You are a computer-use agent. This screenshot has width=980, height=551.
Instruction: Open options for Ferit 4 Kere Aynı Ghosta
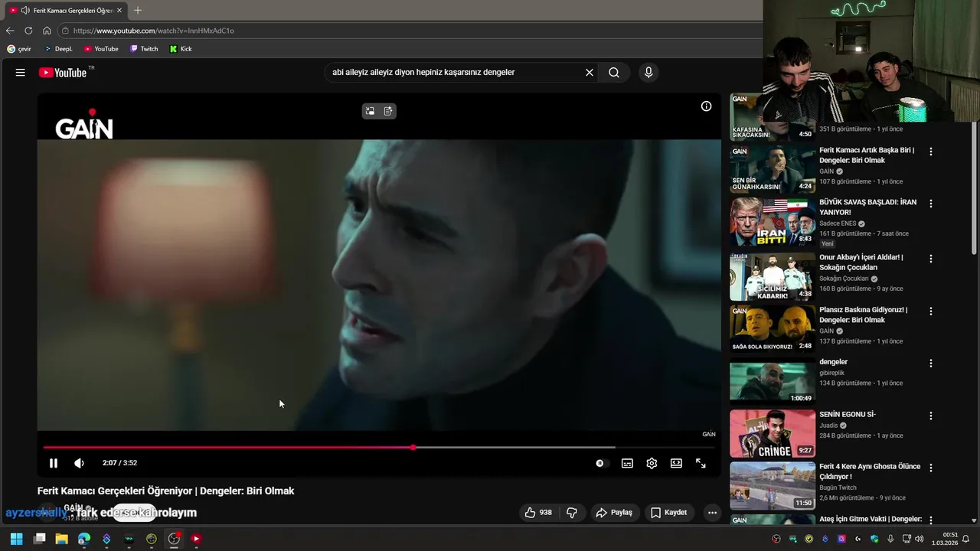pos(931,468)
